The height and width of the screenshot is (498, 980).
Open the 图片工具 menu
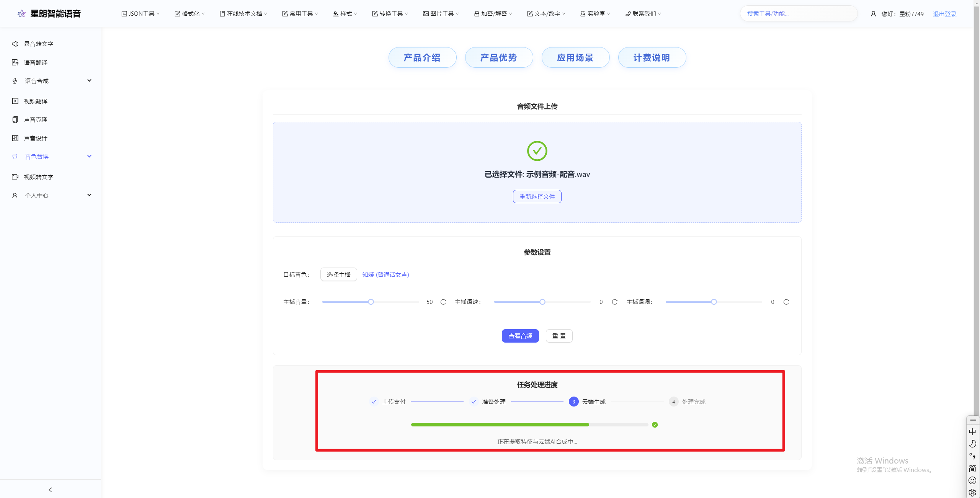click(441, 14)
